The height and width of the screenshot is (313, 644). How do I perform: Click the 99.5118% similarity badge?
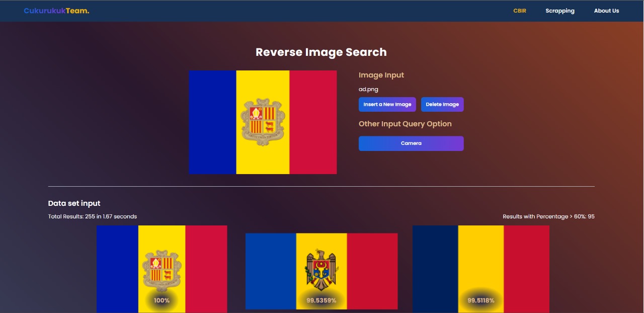point(481,300)
